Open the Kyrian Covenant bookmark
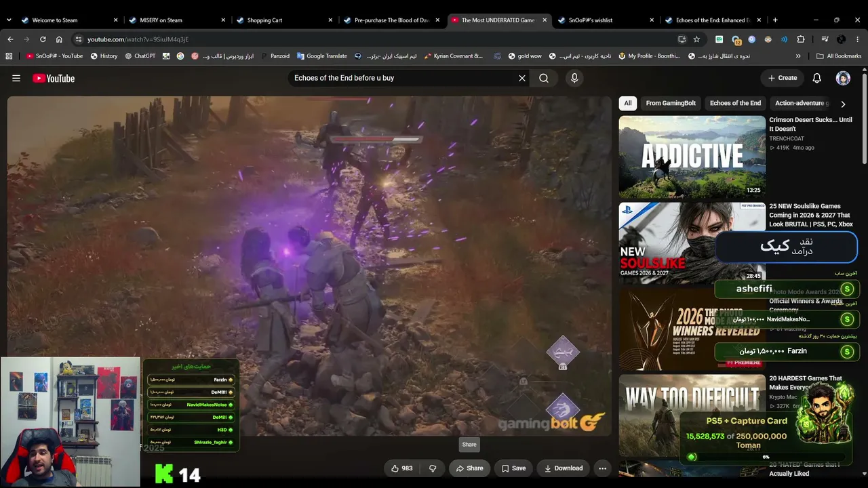The height and width of the screenshot is (488, 868). 453,56
